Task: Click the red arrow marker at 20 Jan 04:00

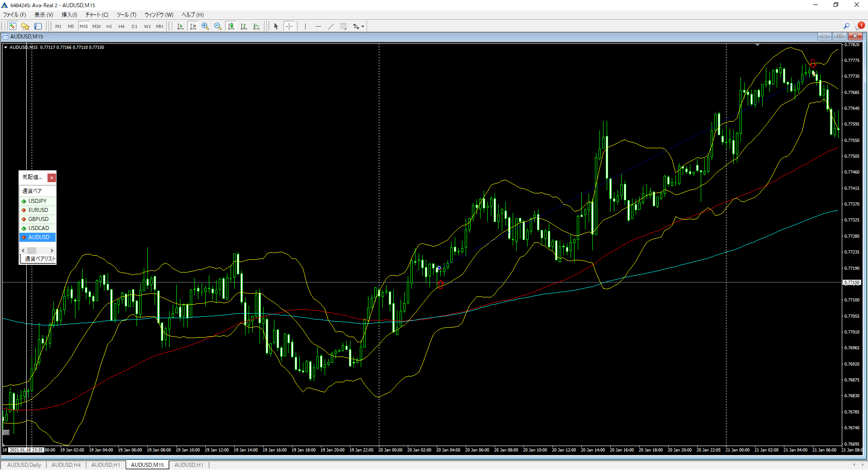Action: tap(440, 284)
